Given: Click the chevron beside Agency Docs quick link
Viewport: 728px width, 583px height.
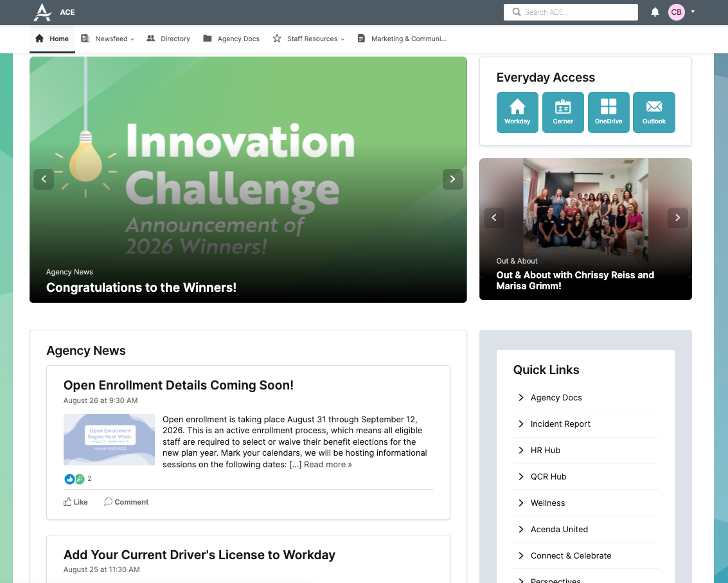Looking at the screenshot, I should (521, 398).
